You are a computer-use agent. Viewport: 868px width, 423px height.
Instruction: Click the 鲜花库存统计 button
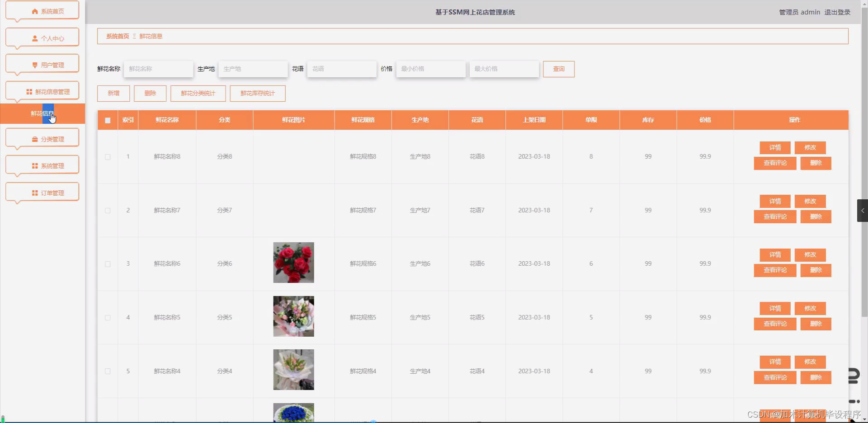point(257,94)
